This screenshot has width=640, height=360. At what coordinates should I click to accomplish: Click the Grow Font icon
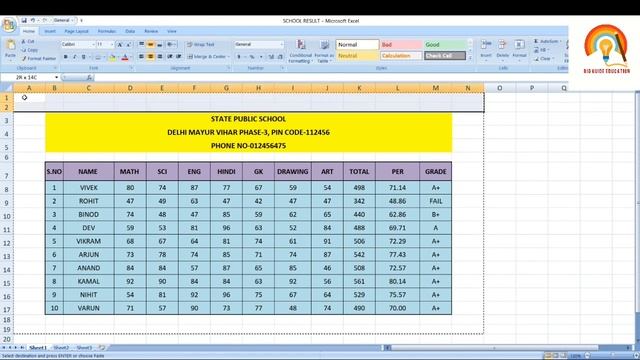click(120, 44)
